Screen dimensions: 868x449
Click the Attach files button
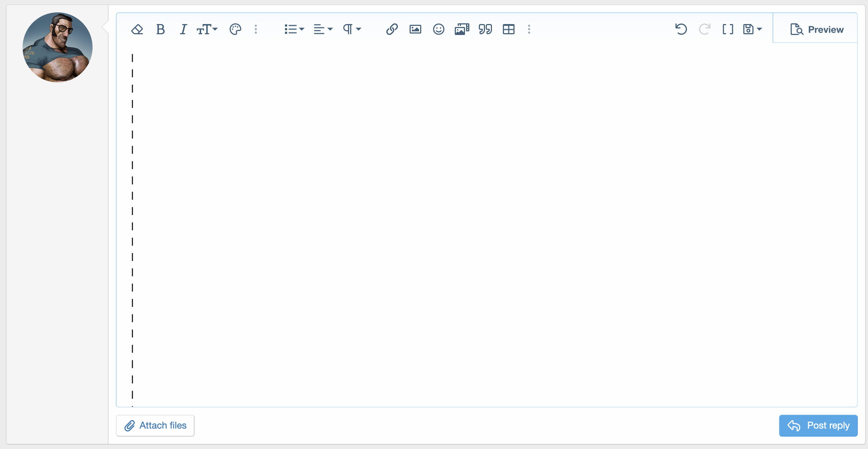155,425
